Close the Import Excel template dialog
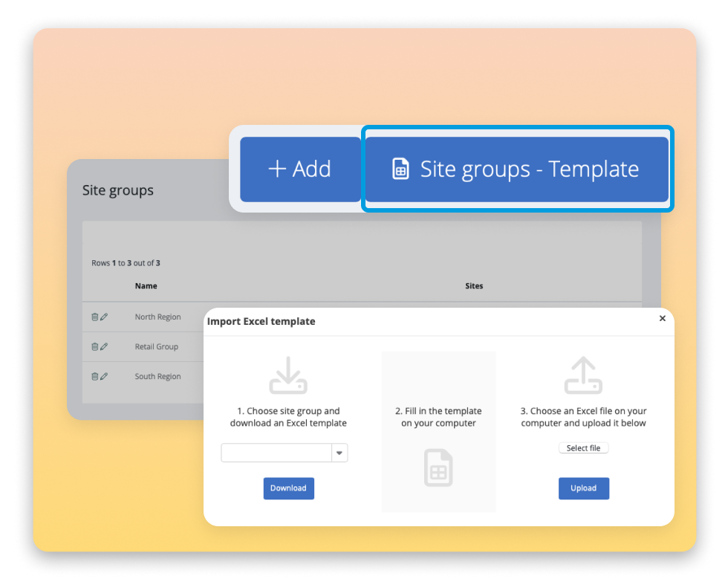Screen dimensions: 728x579 coord(663,318)
